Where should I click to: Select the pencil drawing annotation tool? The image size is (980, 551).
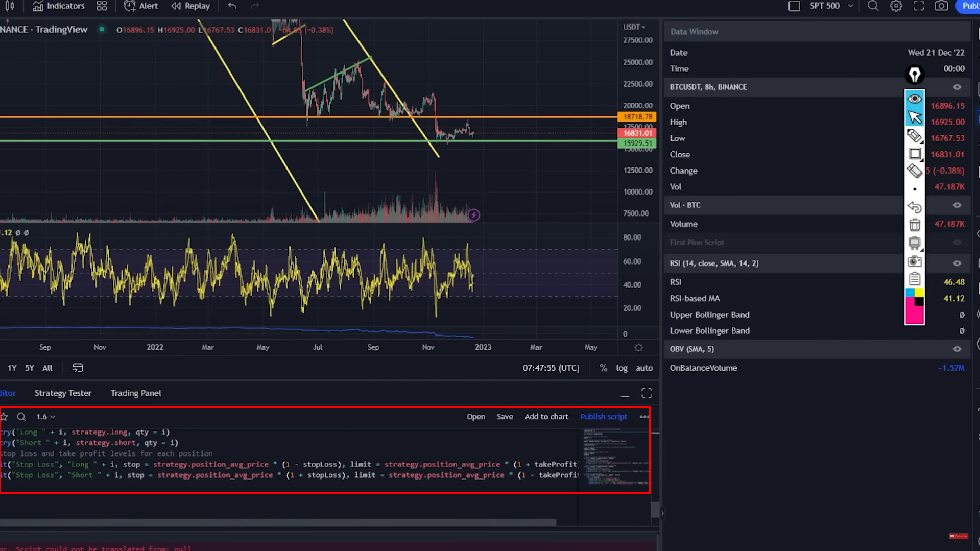pyautogui.click(x=914, y=136)
